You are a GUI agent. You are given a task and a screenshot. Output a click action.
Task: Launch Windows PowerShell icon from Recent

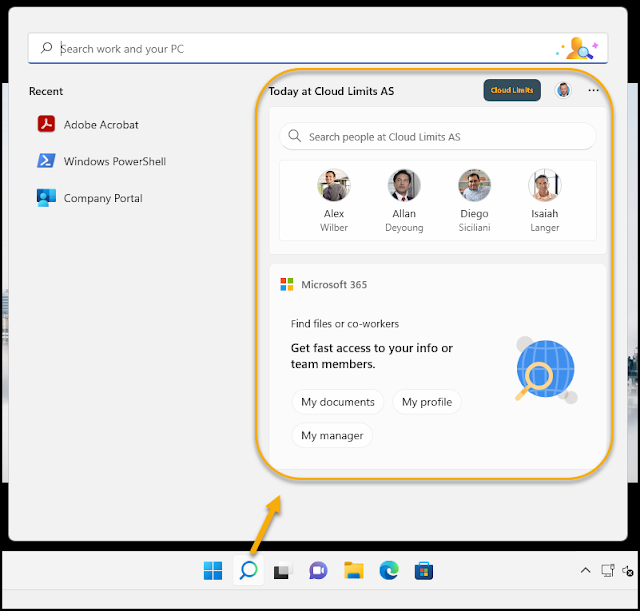[x=47, y=161]
